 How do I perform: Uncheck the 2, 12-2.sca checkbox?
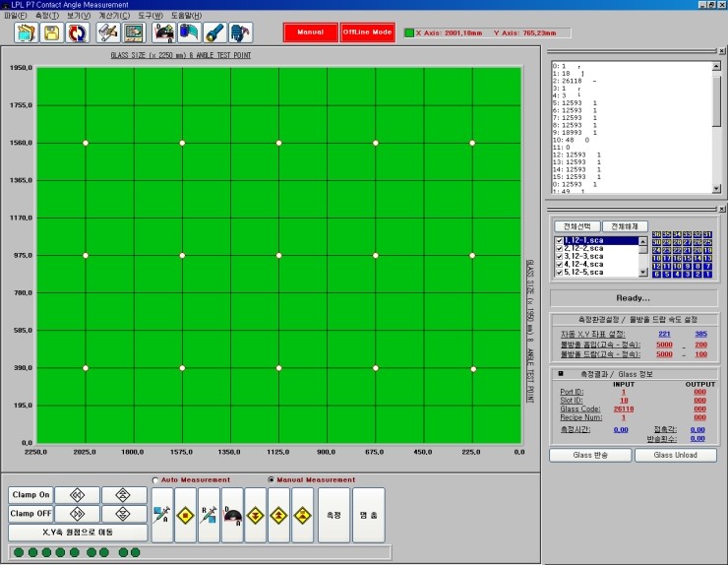click(559, 249)
